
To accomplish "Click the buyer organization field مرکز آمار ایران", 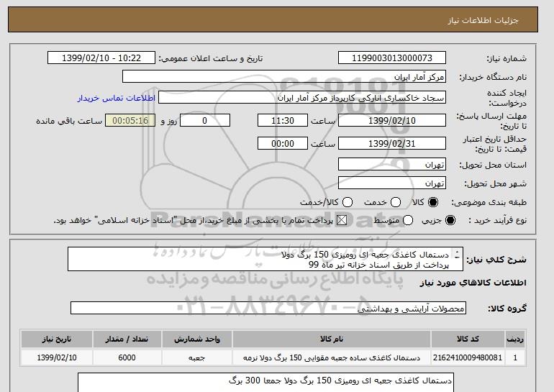I will tap(284, 77).
